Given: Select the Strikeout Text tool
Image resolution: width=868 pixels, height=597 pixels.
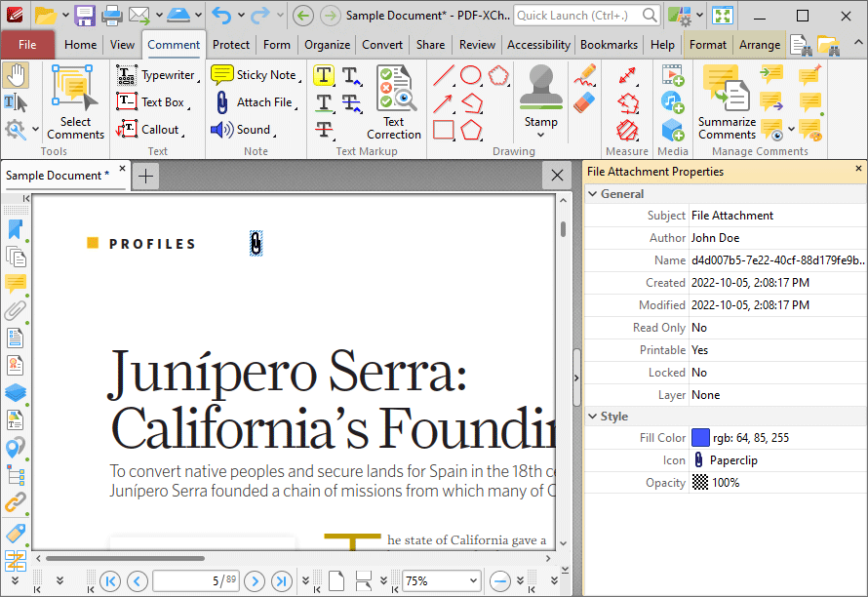Looking at the screenshot, I should click(324, 130).
